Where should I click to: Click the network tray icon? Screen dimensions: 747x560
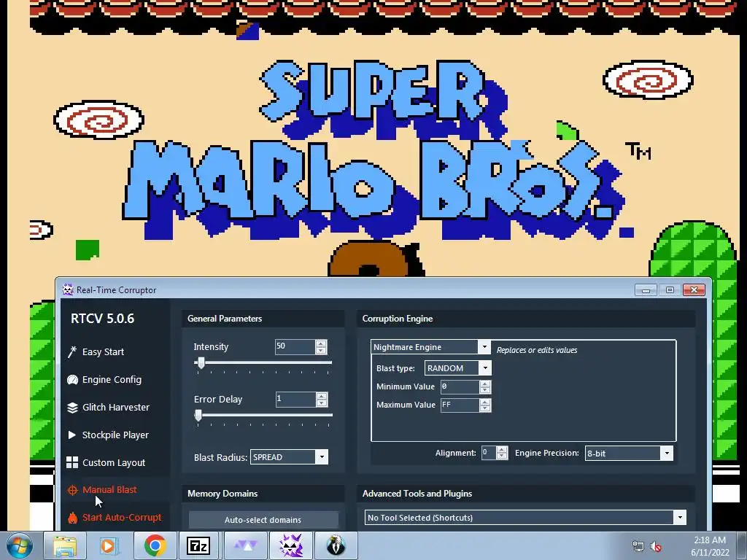point(638,546)
